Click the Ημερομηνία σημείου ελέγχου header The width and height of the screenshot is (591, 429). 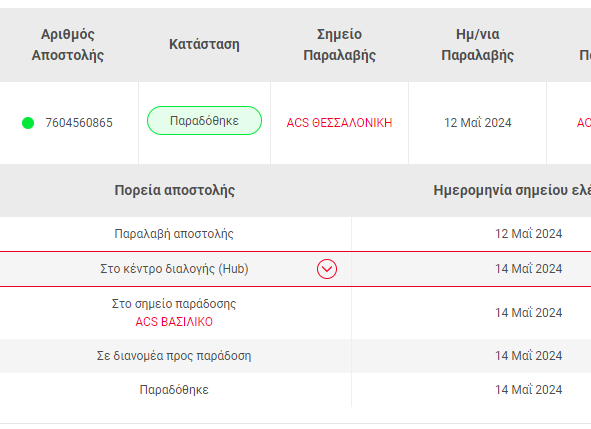pos(512,190)
